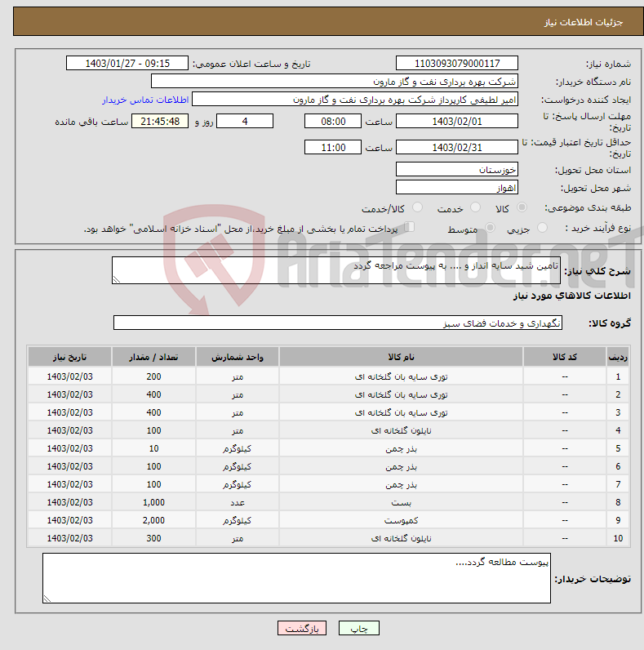Select the متوسط purchase type radio

[x=491, y=228]
